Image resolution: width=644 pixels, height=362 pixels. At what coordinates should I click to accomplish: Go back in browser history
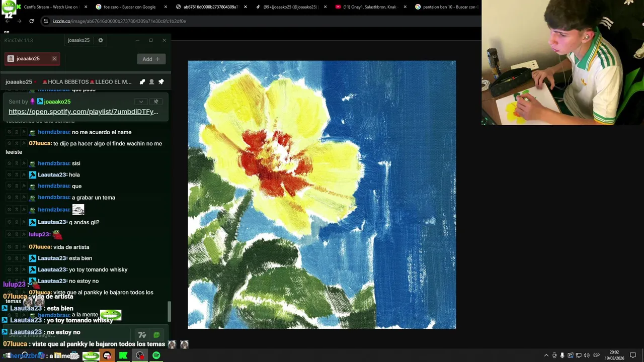[8, 21]
